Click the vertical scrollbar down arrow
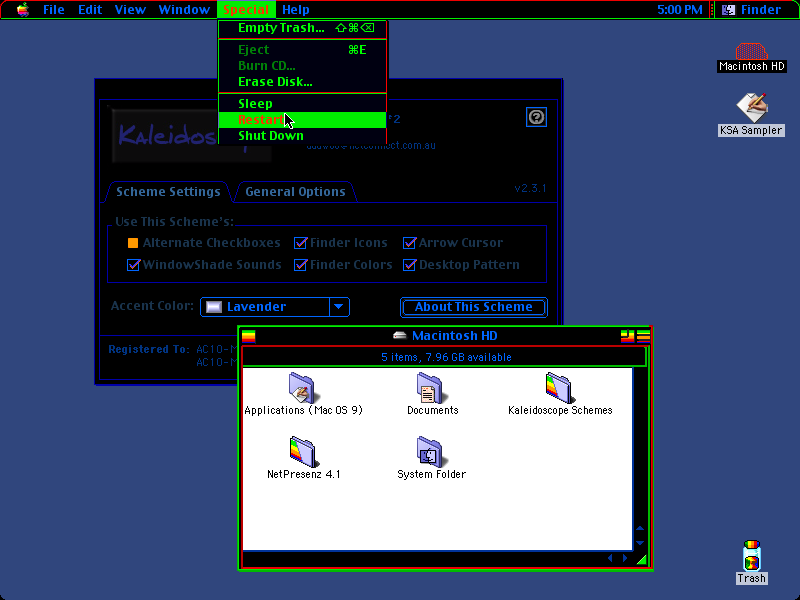The width and height of the screenshot is (800, 600). click(640, 543)
